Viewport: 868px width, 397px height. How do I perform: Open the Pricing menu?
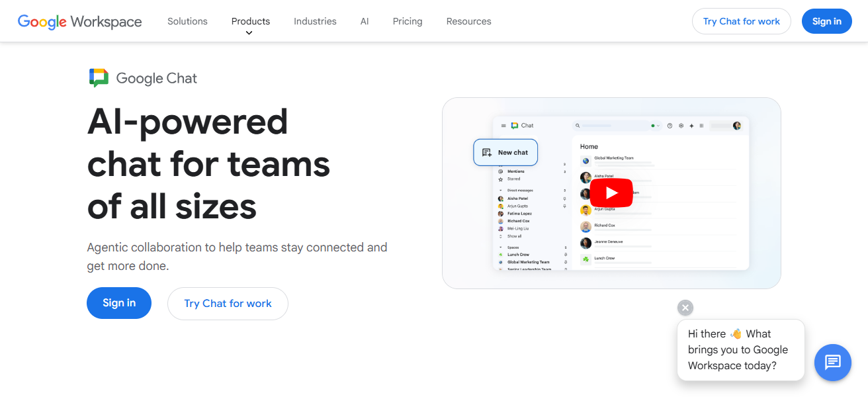(x=407, y=21)
